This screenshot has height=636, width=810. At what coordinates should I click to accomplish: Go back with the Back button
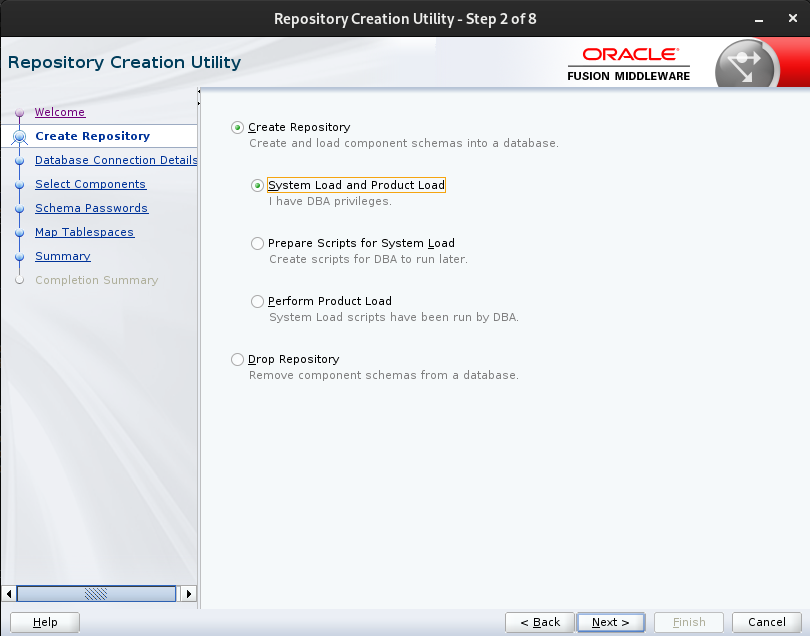point(540,622)
